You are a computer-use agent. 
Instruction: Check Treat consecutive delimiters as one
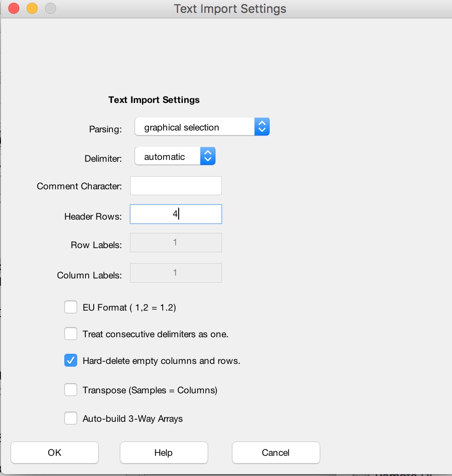click(x=71, y=334)
